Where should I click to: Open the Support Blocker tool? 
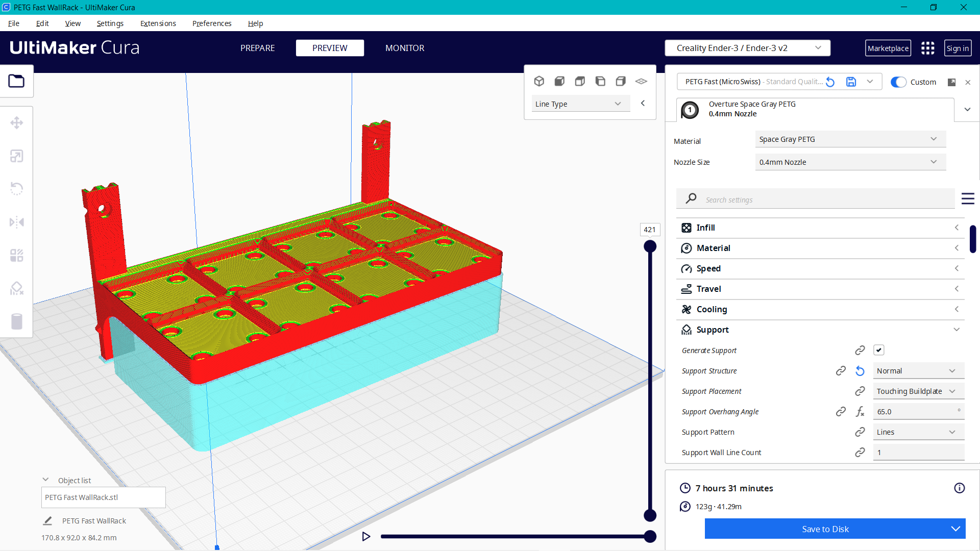[x=17, y=288]
